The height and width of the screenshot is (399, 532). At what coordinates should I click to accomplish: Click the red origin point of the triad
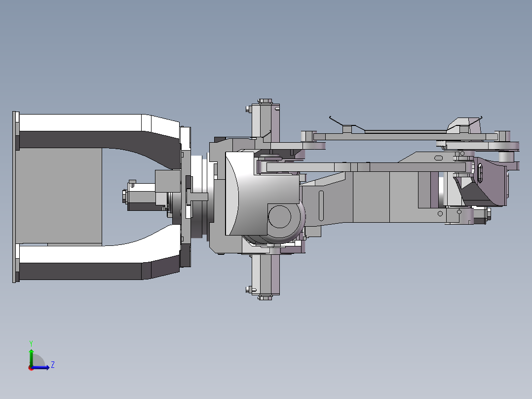coord(31,368)
